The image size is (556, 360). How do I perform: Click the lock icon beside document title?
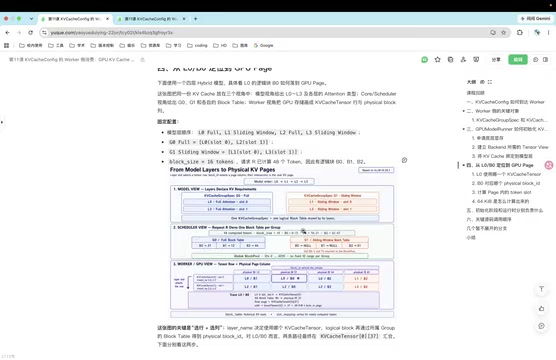[x=143, y=60]
